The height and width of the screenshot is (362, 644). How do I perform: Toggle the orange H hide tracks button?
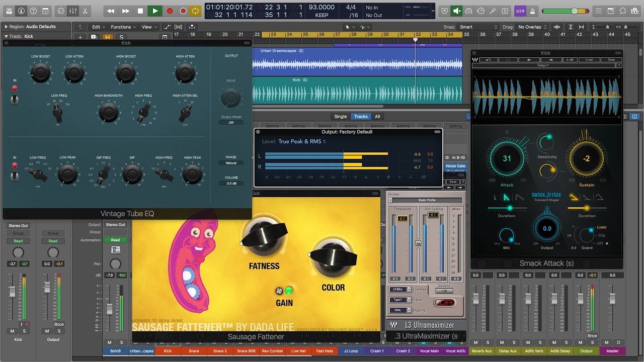108,37
